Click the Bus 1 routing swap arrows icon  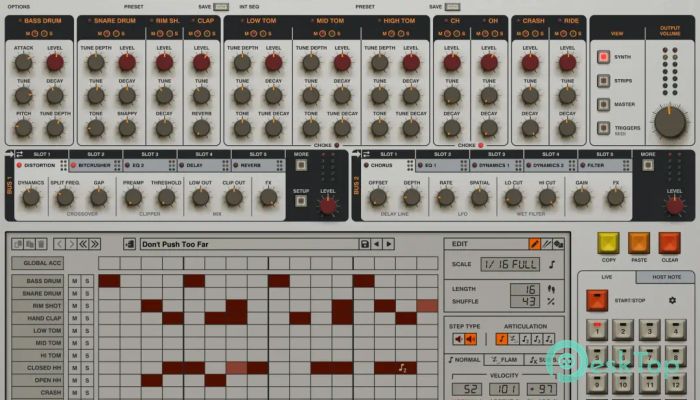[x=19, y=154]
